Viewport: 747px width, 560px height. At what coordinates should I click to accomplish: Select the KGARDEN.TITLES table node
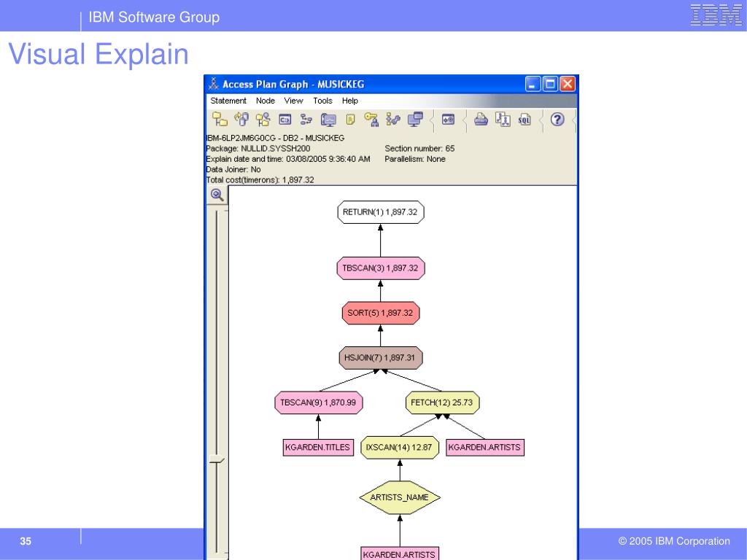(x=318, y=448)
